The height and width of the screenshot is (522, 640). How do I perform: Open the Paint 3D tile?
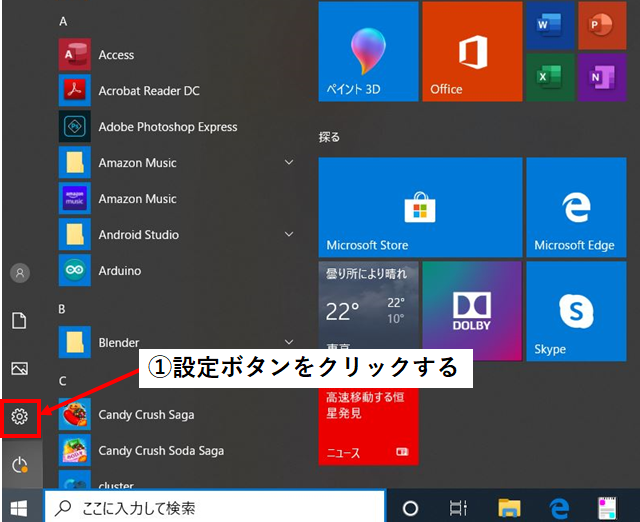pos(368,51)
